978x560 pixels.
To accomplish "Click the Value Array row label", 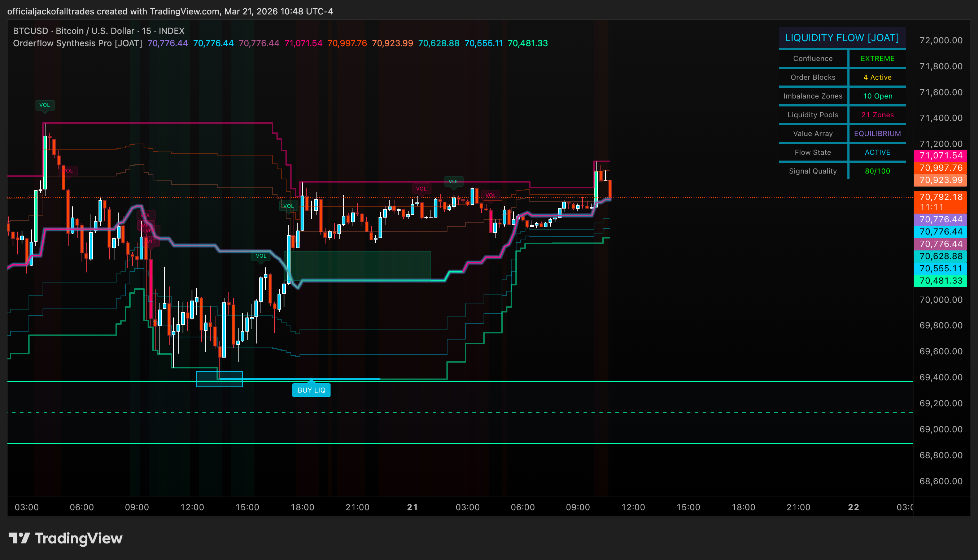I will point(813,134).
